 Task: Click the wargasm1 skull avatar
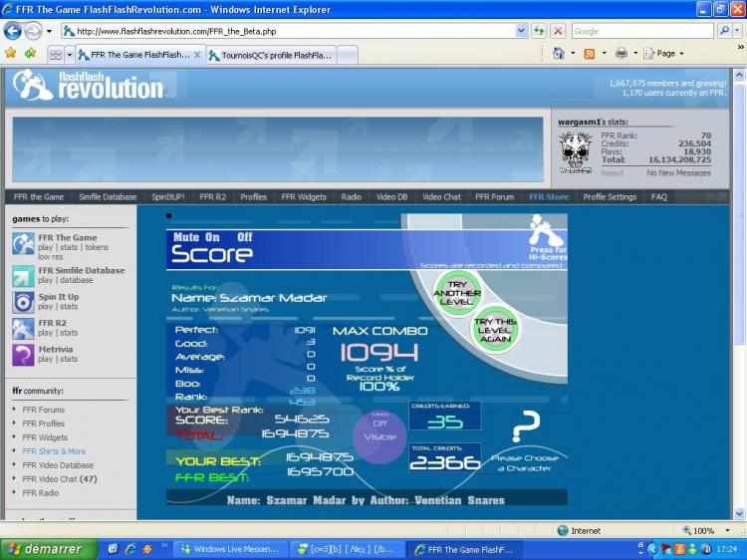[575, 152]
